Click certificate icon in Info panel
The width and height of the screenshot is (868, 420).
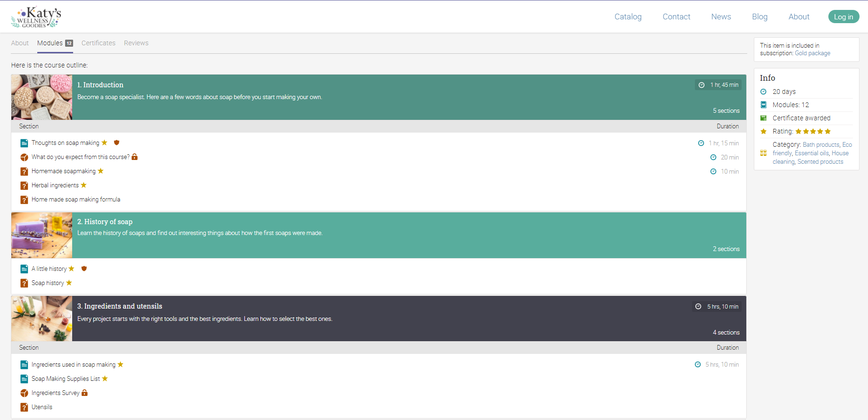pos(763,118)
